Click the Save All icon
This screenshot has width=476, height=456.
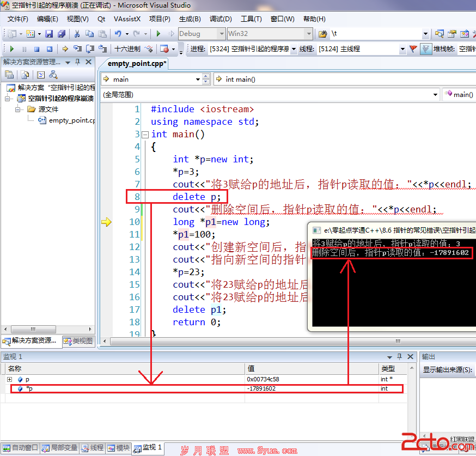click(62, 34)
